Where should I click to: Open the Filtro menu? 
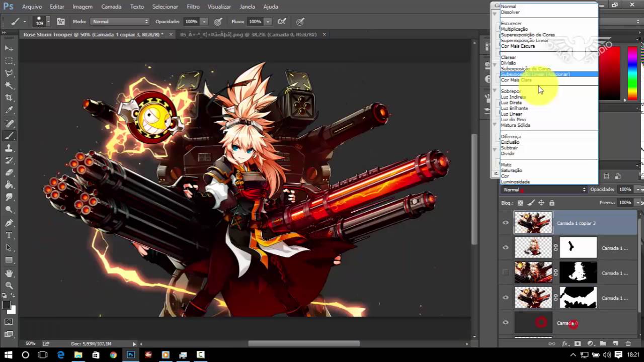coord(193,7)
